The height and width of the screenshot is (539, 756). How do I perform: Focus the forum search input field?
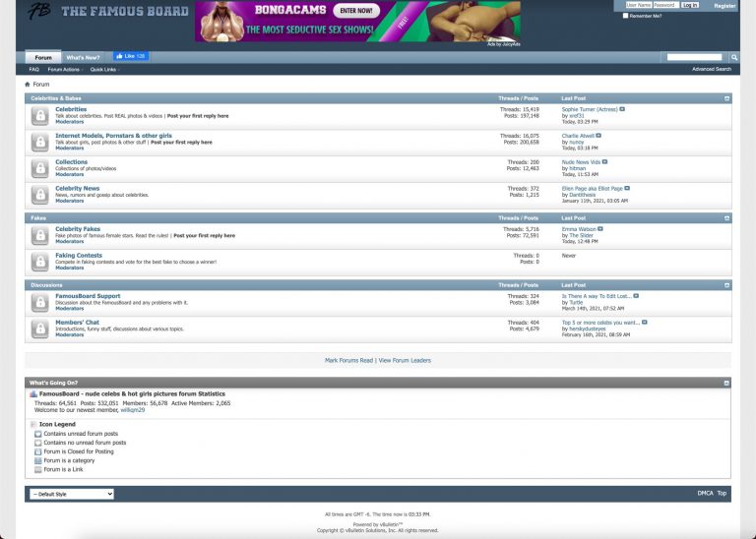[x=694, y=57]
